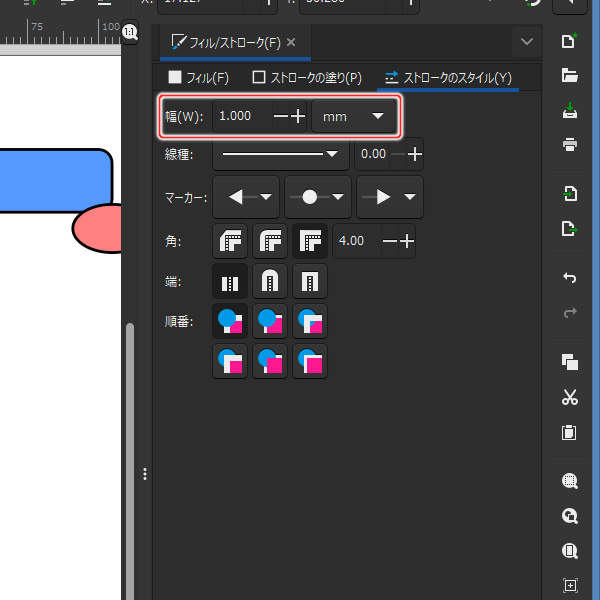Click the Save document icon
This screenshot has height=600, width=600.
tap(569, 110)
